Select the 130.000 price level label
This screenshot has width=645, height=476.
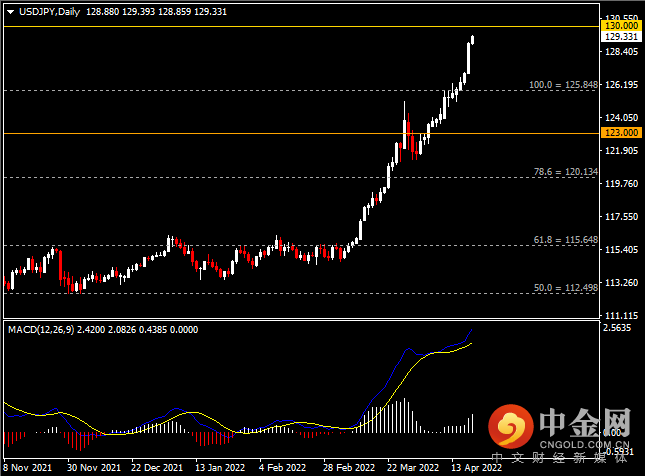pyautogui.click(x=622, y=26)
